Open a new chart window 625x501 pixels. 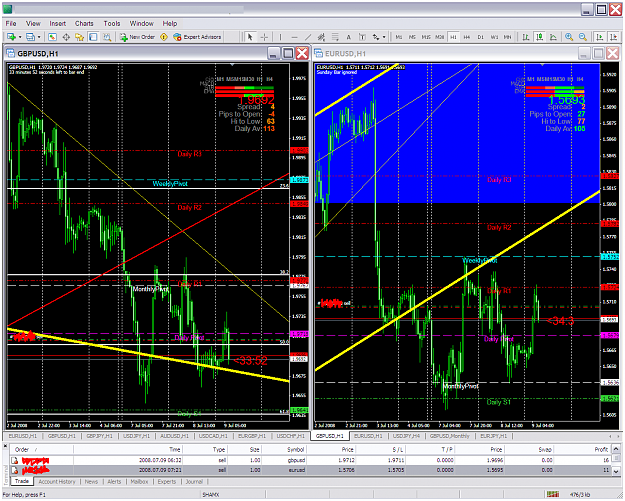[x=11, y=37]
